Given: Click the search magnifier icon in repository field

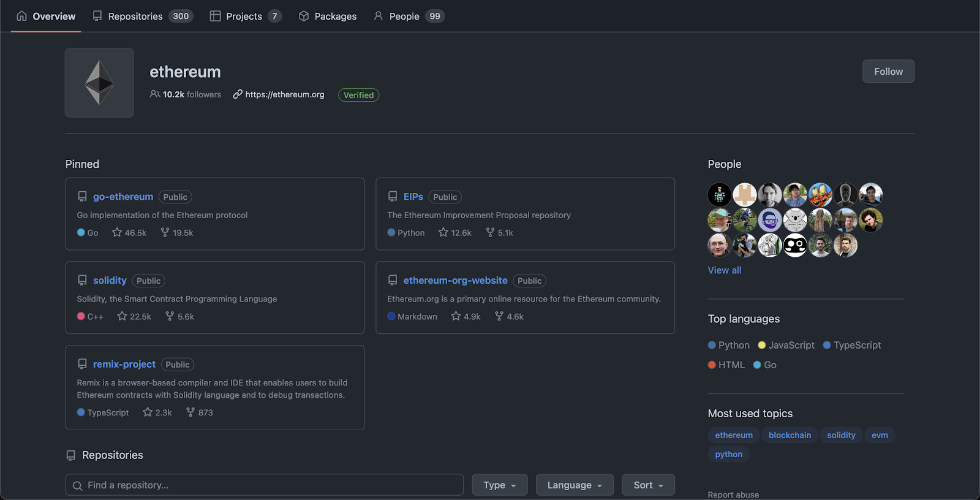Looking at the screenshot, I should coord(78,486).
